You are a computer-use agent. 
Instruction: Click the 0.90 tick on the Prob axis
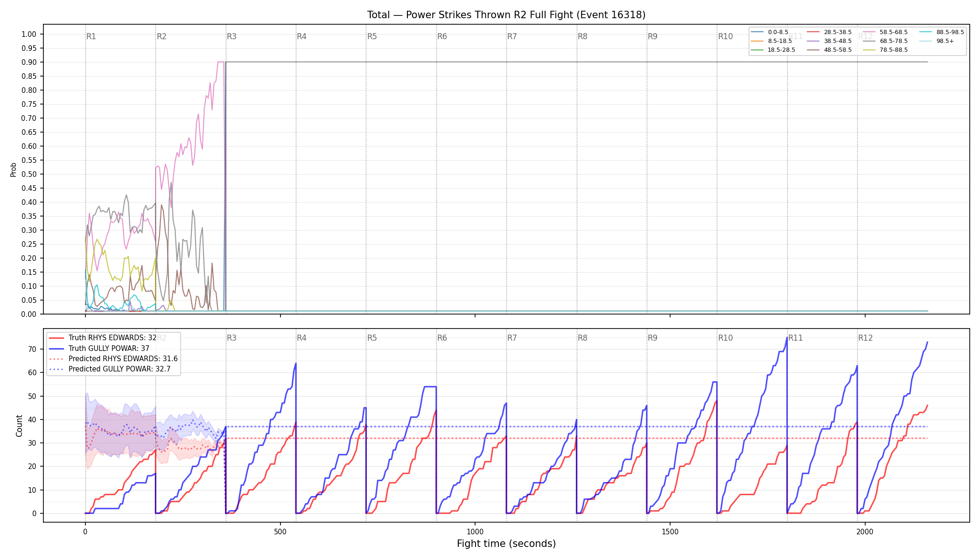coord(29,62)
